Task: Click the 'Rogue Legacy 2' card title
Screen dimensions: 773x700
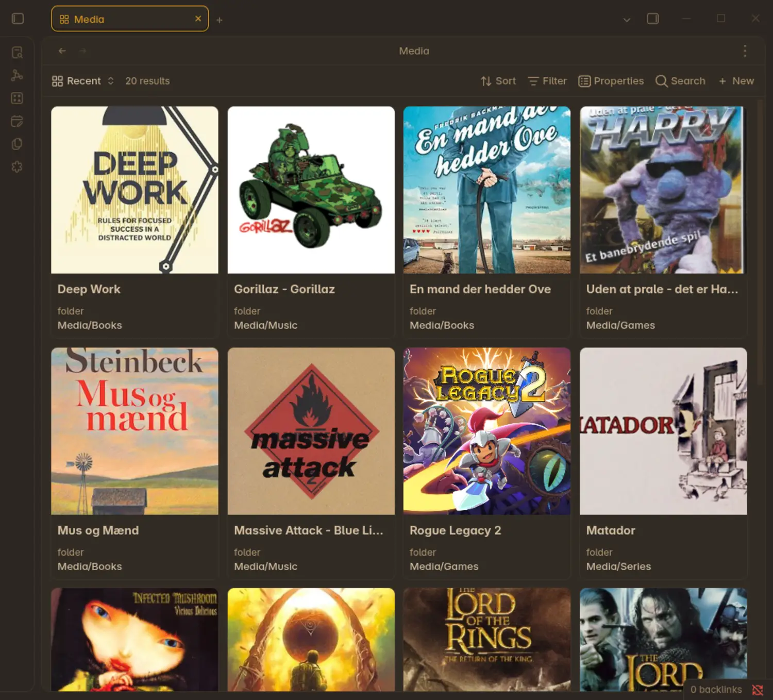Action: pos(455,530)
